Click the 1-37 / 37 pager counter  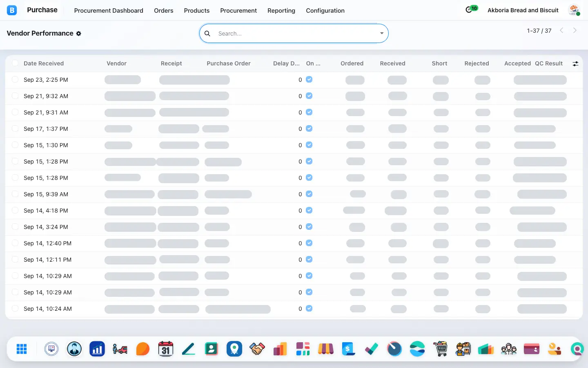coord(539,31)
